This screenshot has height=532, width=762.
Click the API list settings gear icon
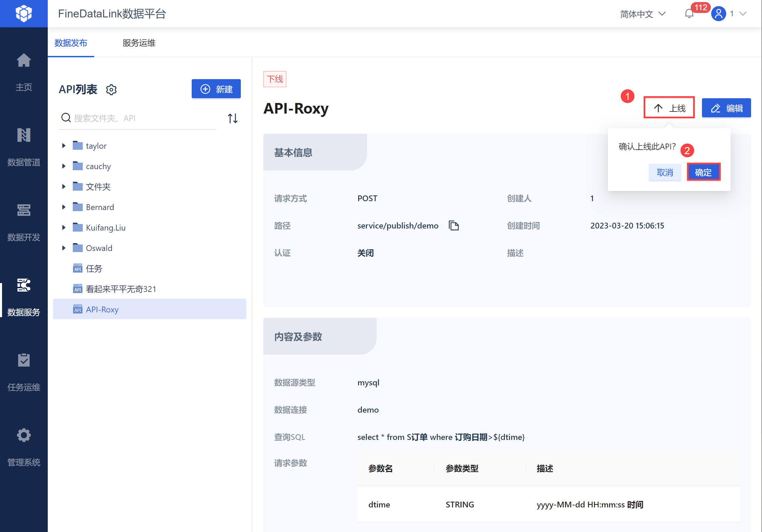tap(111, 90)
